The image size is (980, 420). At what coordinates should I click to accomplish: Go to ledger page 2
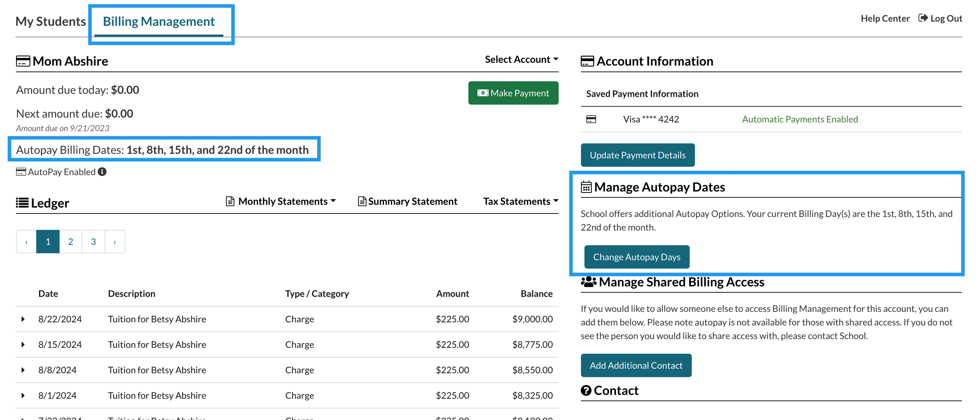(70, 241)
